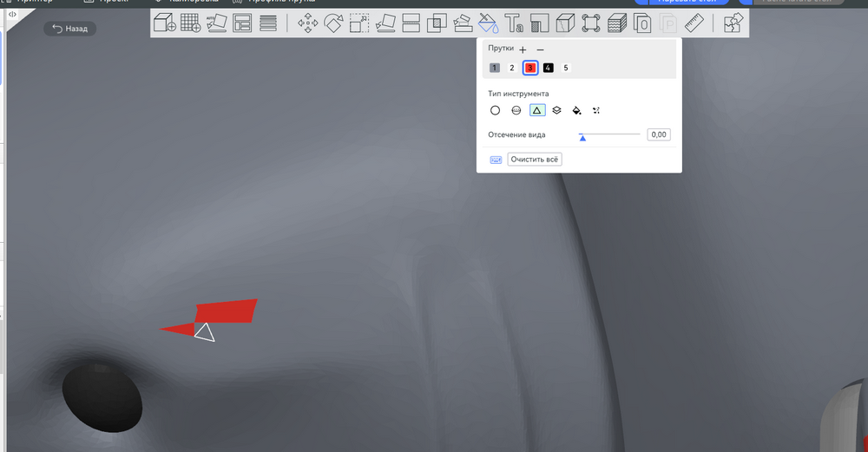
Task: Click the Add plate grid icon
Action: click(x=190, y=23)
